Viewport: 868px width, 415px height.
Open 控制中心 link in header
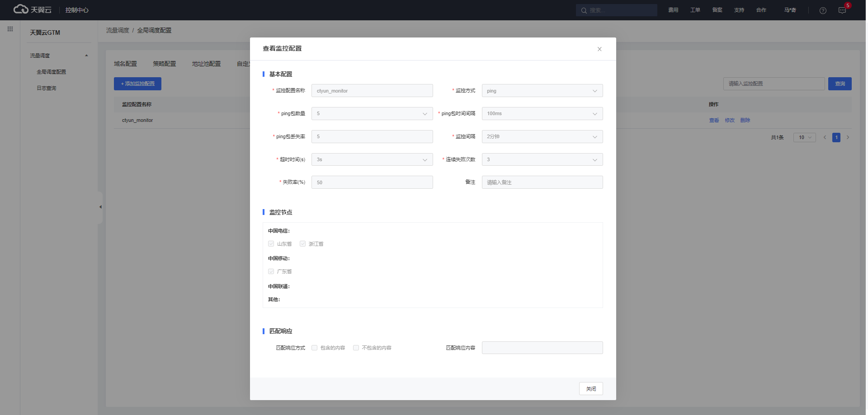77,10
